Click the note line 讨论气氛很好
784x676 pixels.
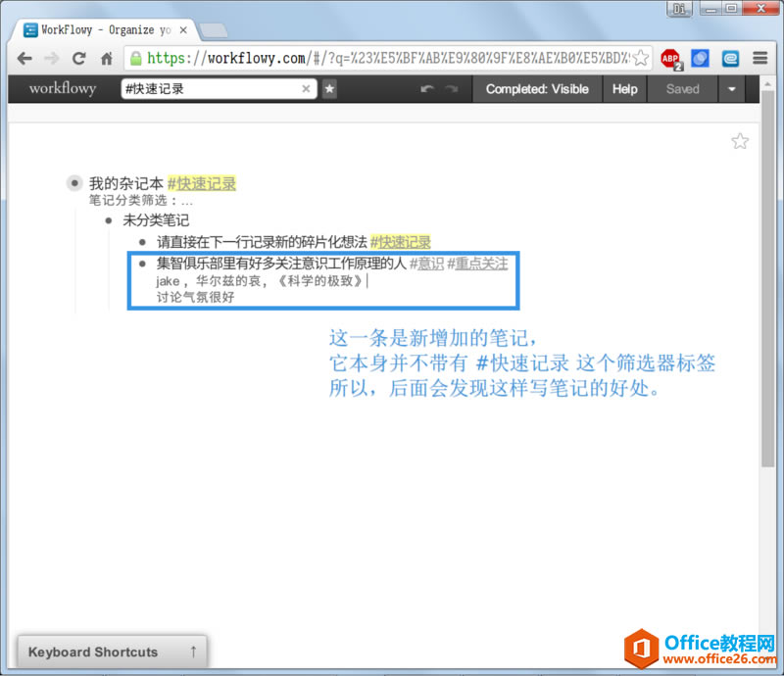click(195, 297)
